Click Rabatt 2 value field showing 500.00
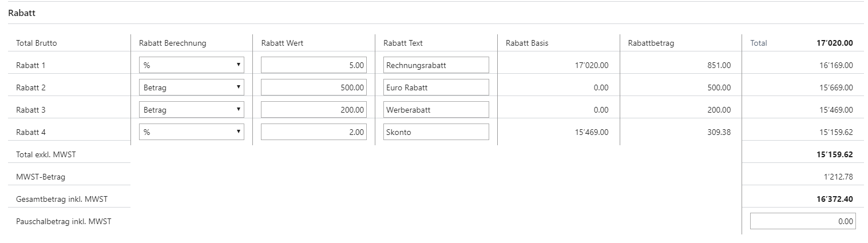 314,87
